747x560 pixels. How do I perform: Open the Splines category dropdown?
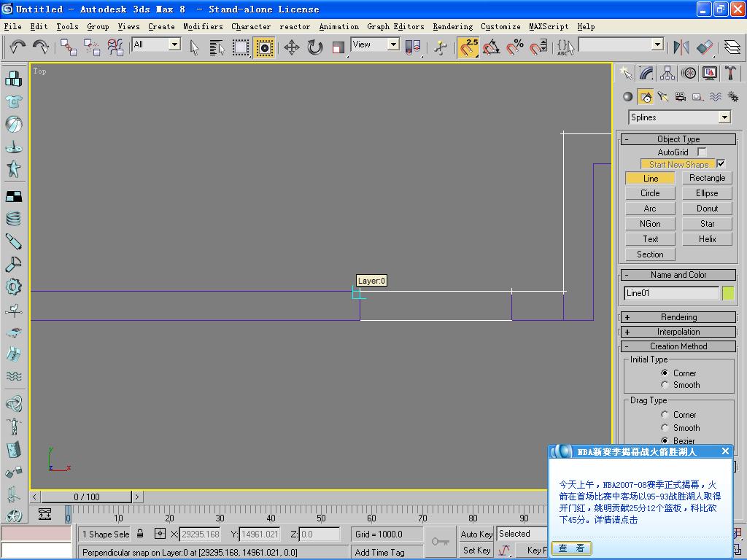(724, 117)
